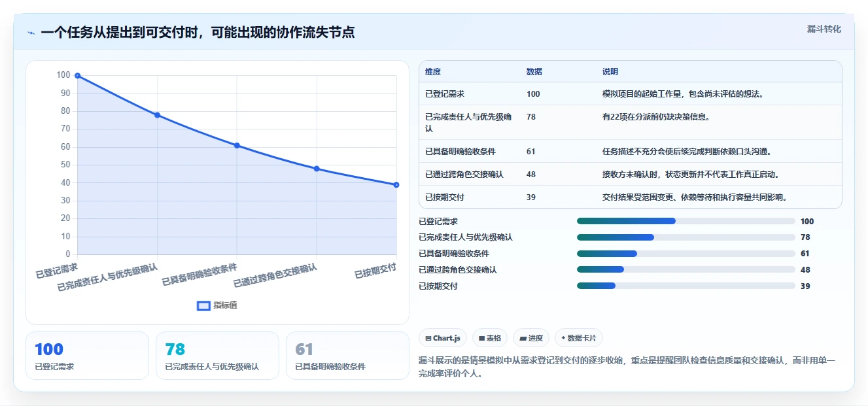
Task: Click the 已按期交付 label on the chart x-axis
Action: 375,271
